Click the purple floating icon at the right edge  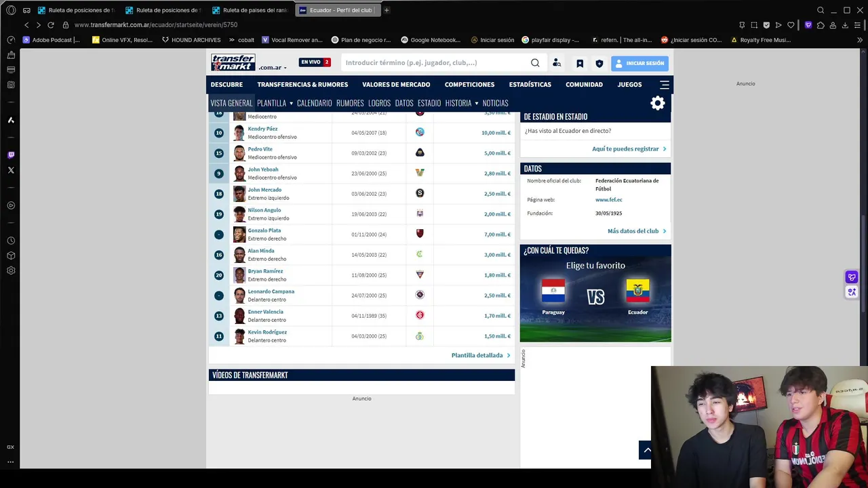852,277
